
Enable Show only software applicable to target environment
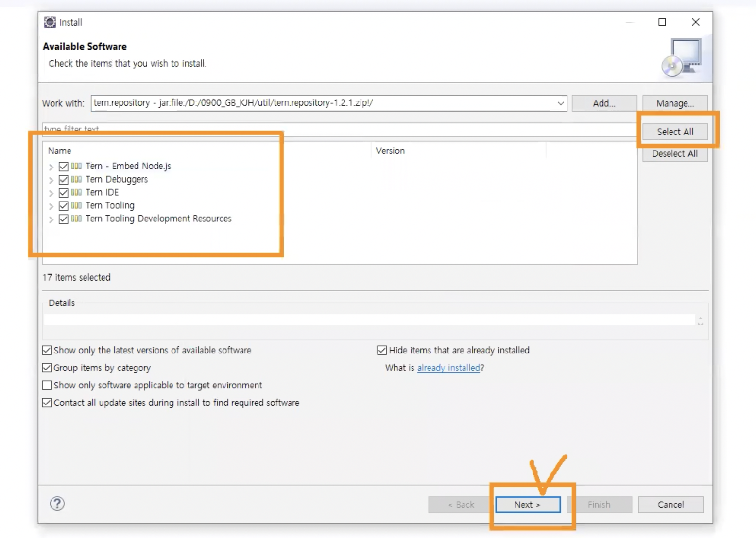tap(47, 385)
